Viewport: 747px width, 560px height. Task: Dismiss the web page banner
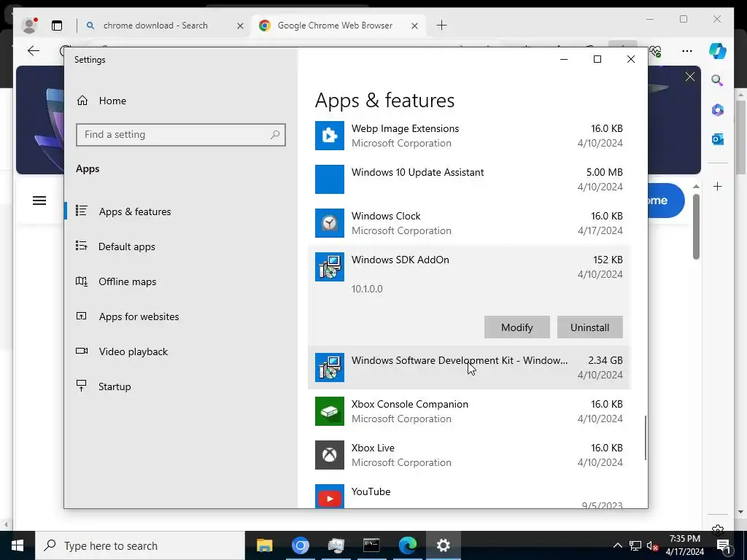click(690, 77)
